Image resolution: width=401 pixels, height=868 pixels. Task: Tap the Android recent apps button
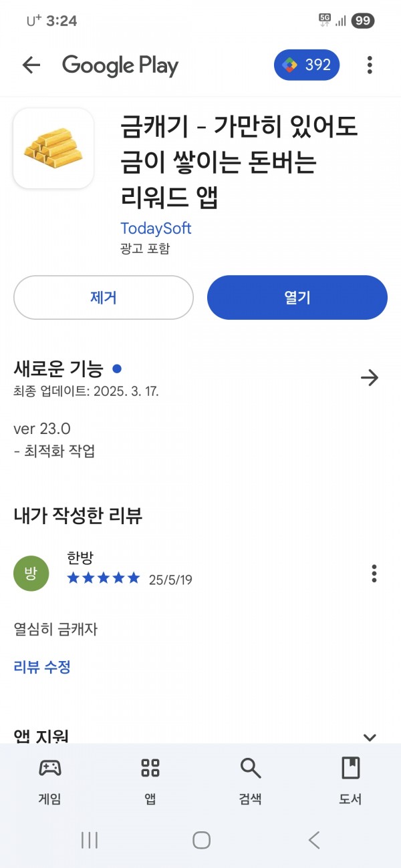coord(89,840)
